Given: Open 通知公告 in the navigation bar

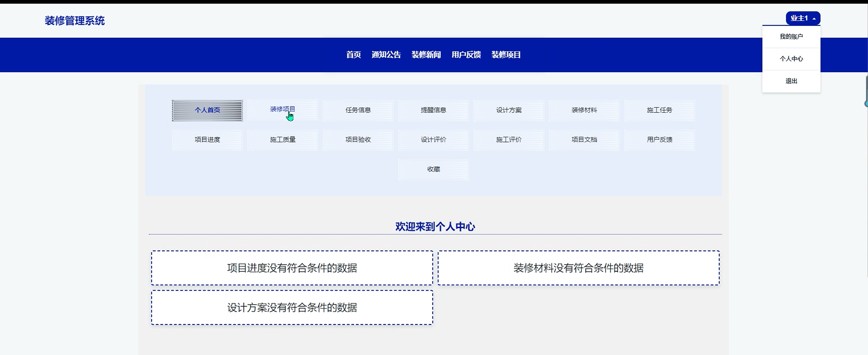Looking at the screenshot, I should pos(386,55).
